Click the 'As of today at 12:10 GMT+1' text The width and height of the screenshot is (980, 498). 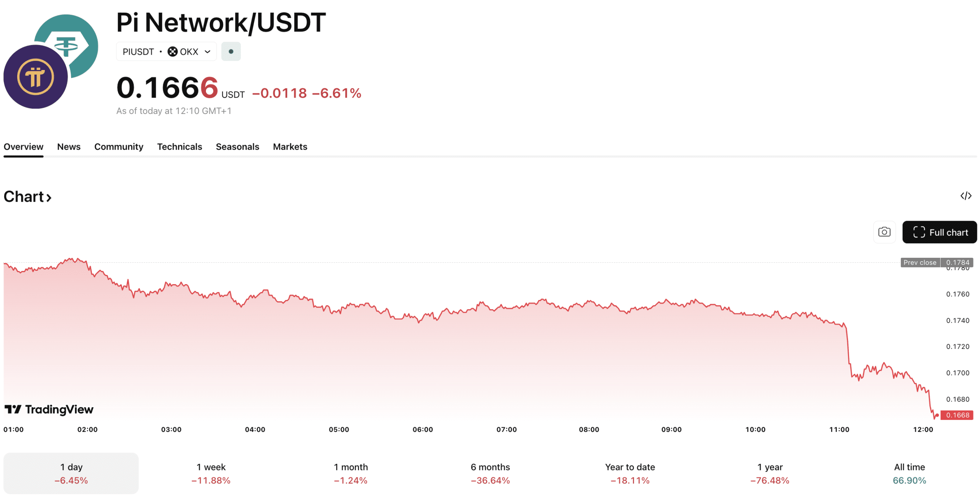tap(174, 111)
